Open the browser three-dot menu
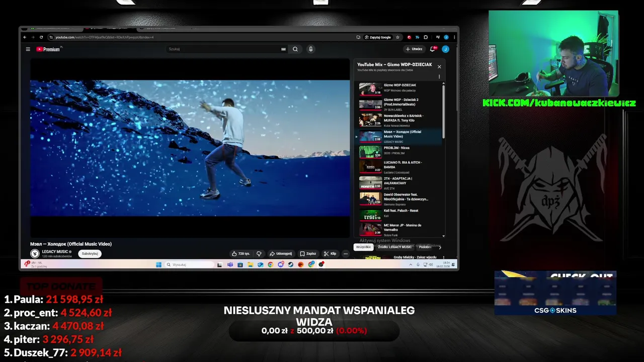Viewport: 644px width, 362px height. click(x=454, y=37)
